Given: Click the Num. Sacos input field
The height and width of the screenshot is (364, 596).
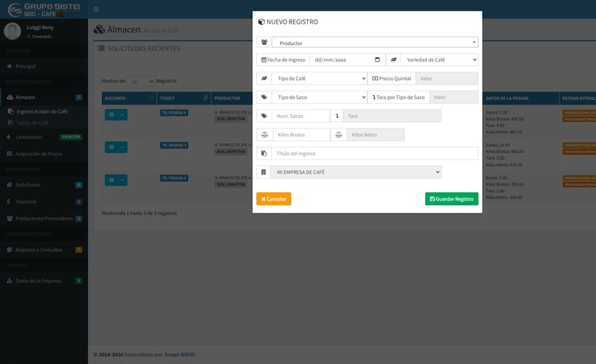Looking at the screenshot, I should tap(301, 116).
